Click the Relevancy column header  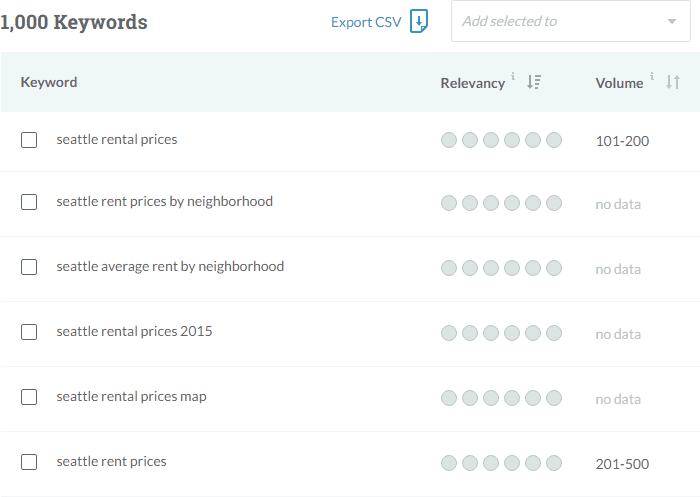coord(472,83)
